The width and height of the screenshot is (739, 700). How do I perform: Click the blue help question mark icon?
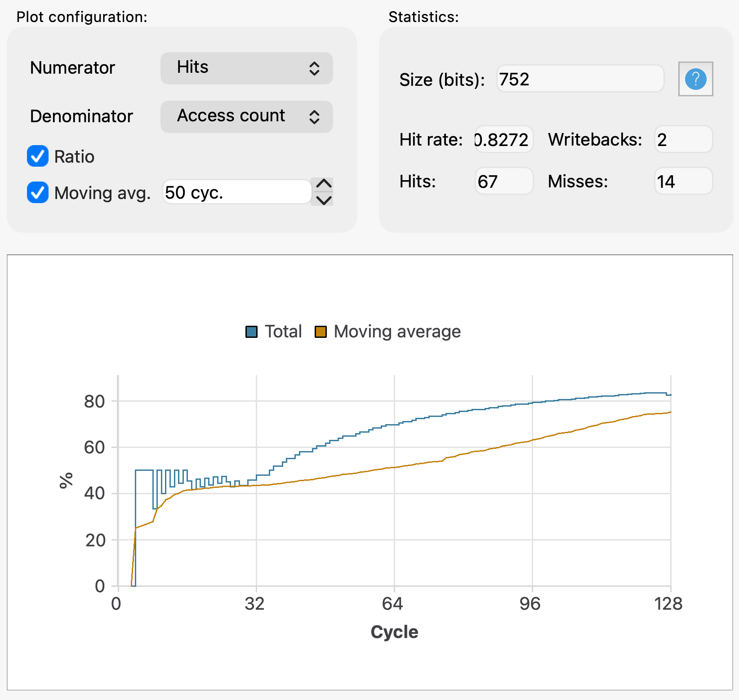695,79
